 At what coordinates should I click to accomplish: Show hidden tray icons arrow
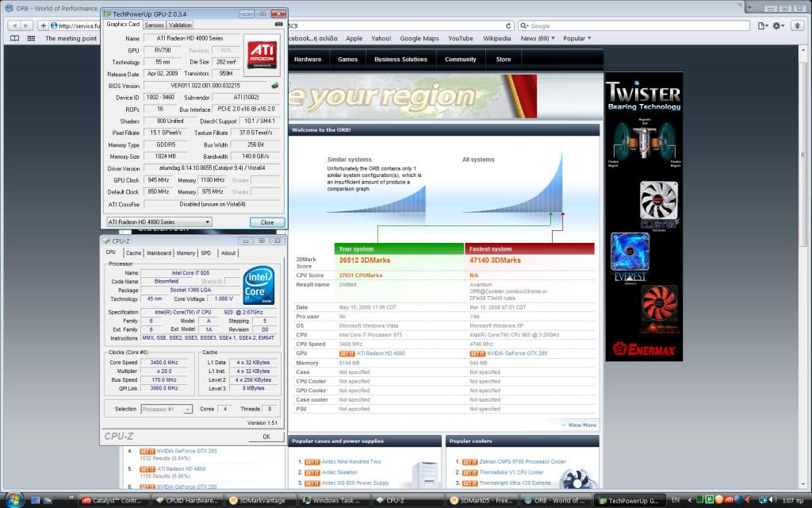tap(689, 500)
